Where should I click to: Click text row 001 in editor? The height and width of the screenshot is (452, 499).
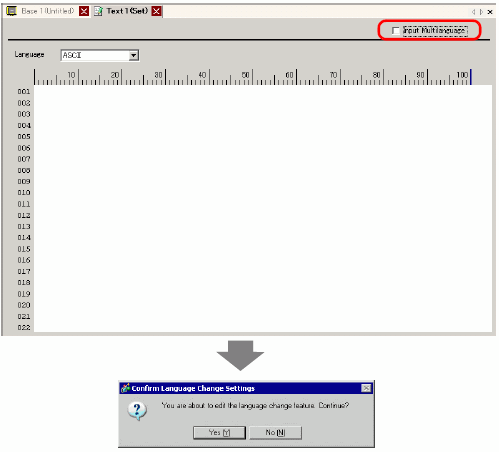[263, 91]
